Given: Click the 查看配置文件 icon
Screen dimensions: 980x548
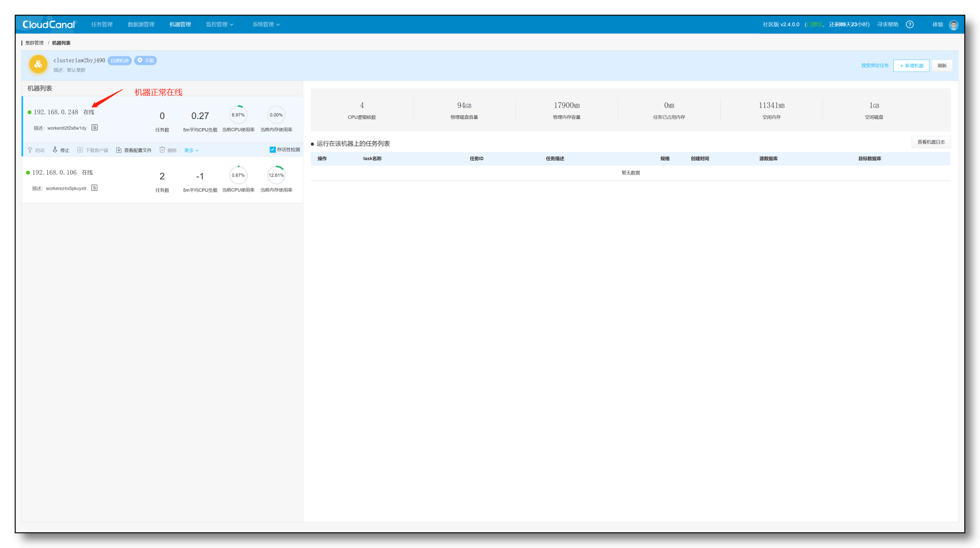Looking at the screenshot, I should tap(119, 150).
